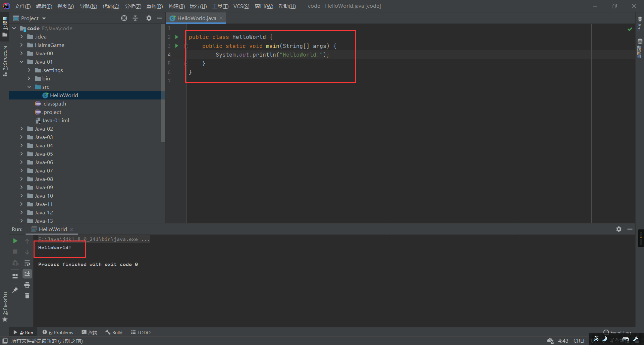Open the Event Log
This screenshot has width=644, height=345.
pyautogui.click(x=618, y=332)
